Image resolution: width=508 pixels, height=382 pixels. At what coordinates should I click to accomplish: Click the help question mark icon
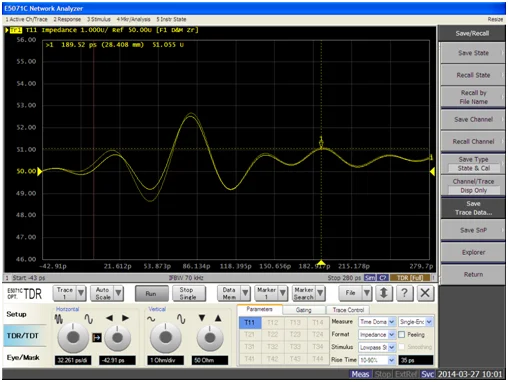click(x=404, y=293)
